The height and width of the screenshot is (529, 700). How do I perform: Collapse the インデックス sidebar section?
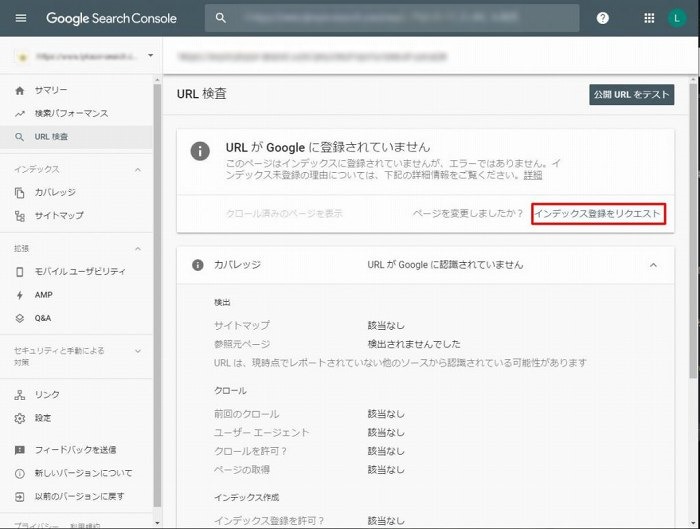click(138, 170)
